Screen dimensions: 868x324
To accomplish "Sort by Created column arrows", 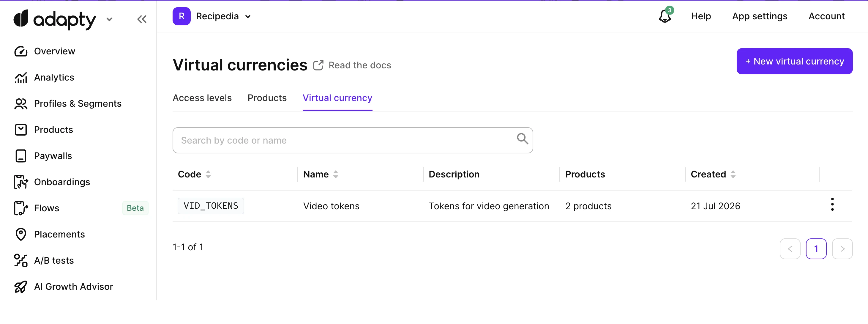I will click(733, 174).
